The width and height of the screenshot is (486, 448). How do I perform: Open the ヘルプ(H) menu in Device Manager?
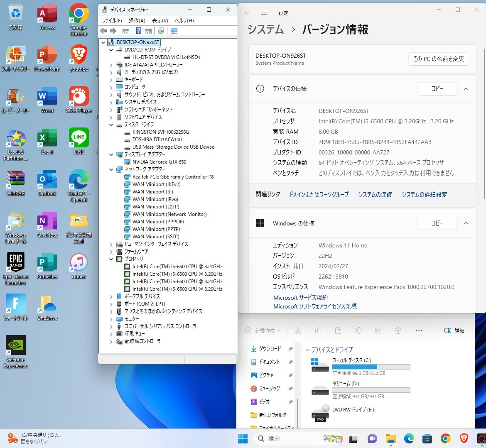tap(184, 20)
